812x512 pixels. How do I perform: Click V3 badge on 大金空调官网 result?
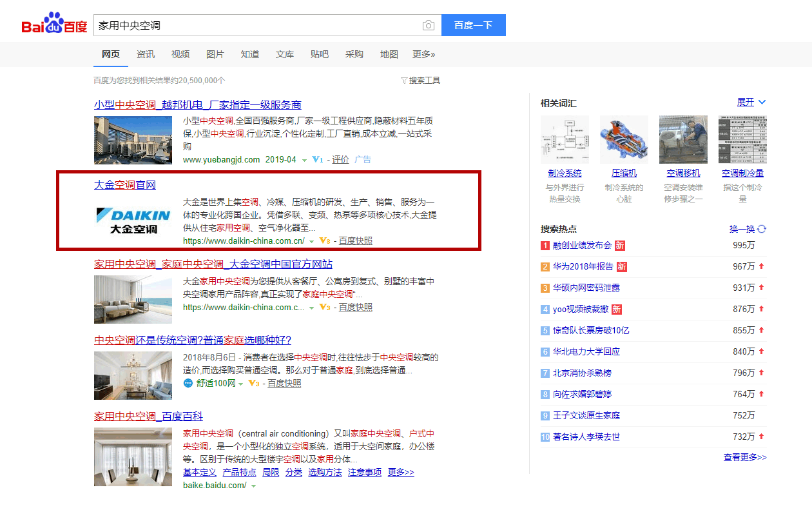[x=325, y=241]
